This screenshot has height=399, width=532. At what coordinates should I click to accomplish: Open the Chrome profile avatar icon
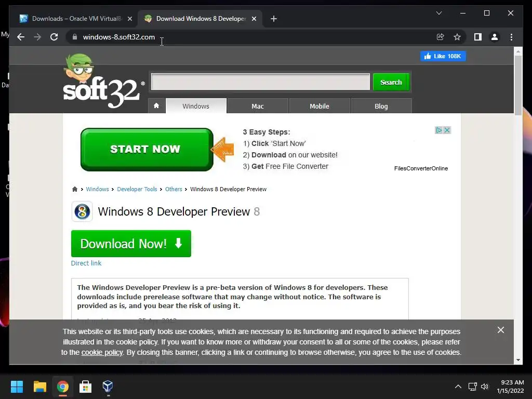point(495,37)
